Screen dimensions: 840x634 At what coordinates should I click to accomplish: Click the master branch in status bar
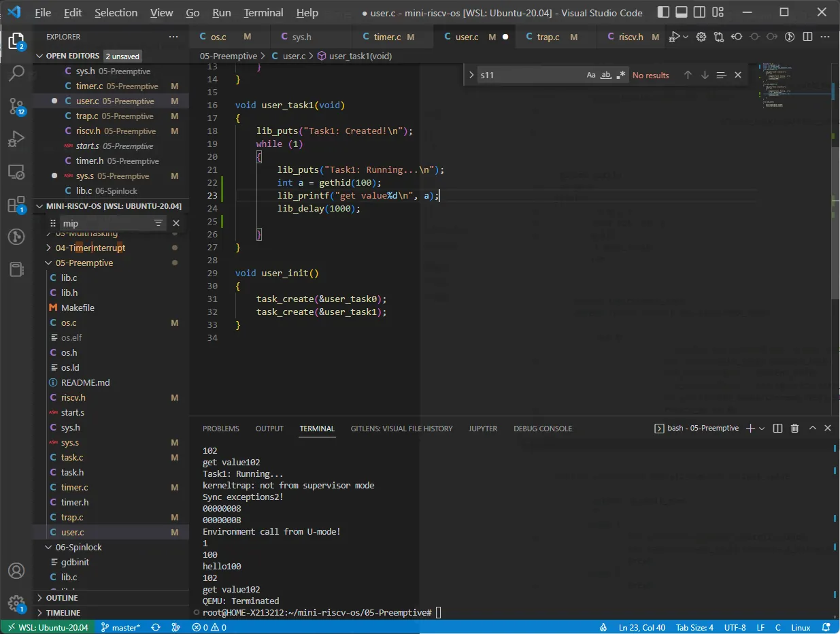coord(120,627)
